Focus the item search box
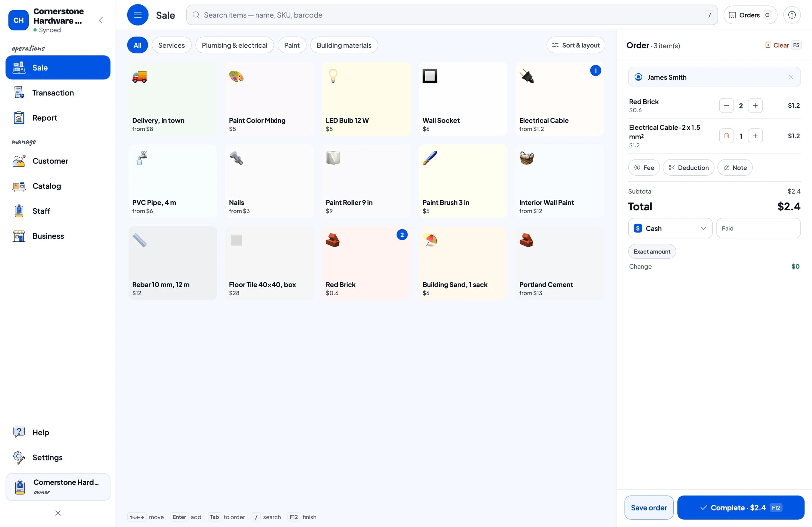The width and height of the screenshot is (812, 527). click(452, 15)
